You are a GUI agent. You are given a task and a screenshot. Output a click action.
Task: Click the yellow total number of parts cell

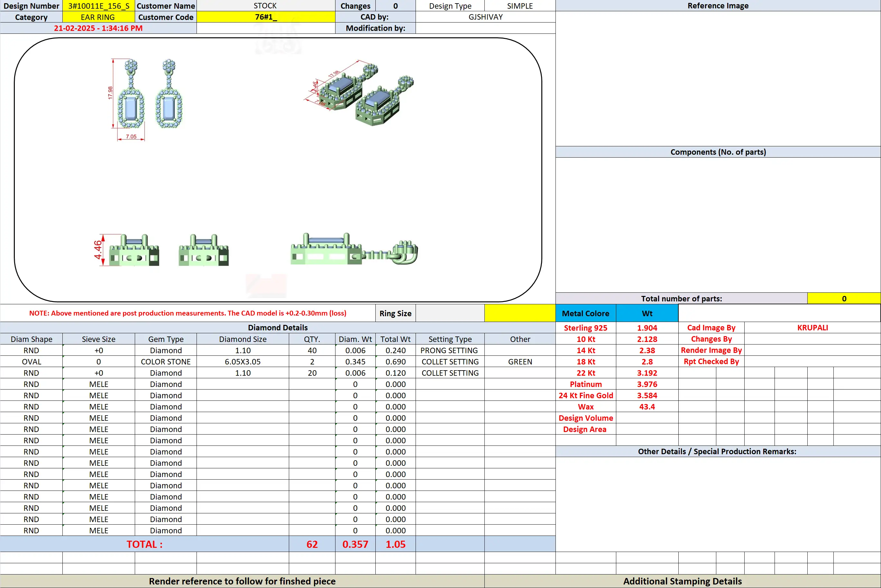tap(844, 299)
